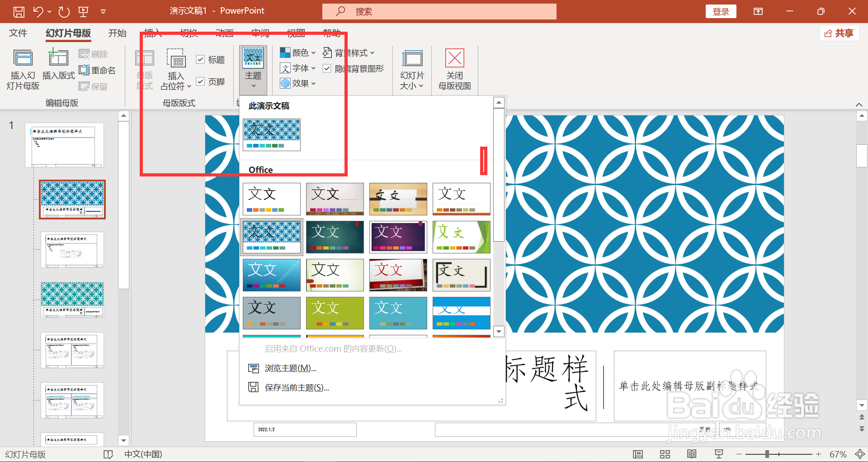Image resolution: width=868 pixels, height=462 pixels.
Task: Select the teal patterned layout thumbnail
Action: [72, 300]
